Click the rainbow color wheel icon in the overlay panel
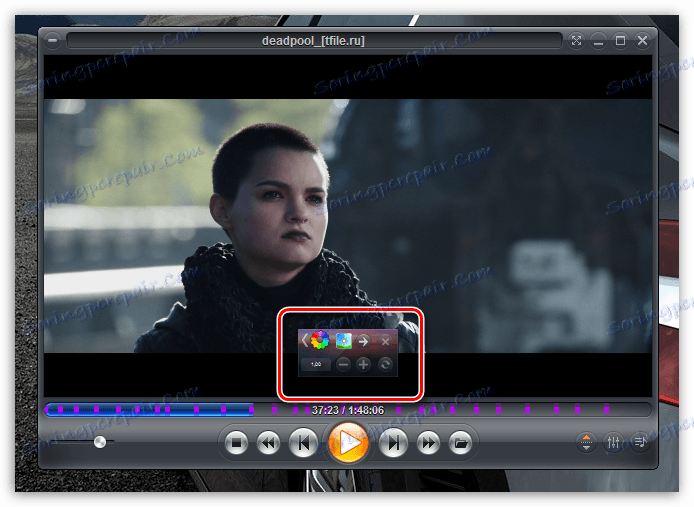The image size is (694, 507). (320, 341)
